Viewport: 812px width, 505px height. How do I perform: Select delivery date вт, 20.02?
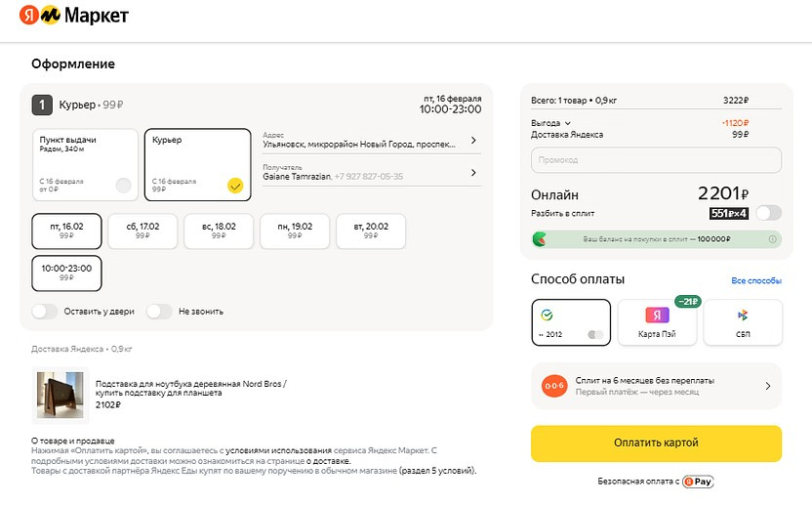tap(371, 231)
